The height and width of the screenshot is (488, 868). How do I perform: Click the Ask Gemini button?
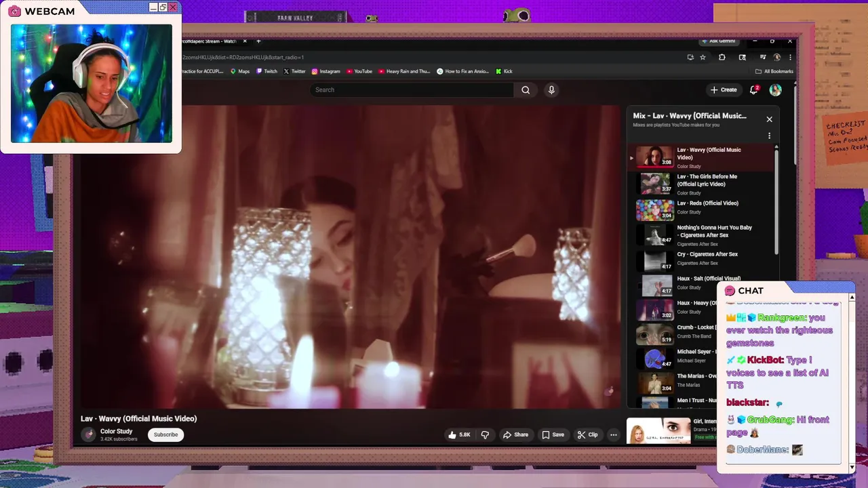(x=718, y=41)
